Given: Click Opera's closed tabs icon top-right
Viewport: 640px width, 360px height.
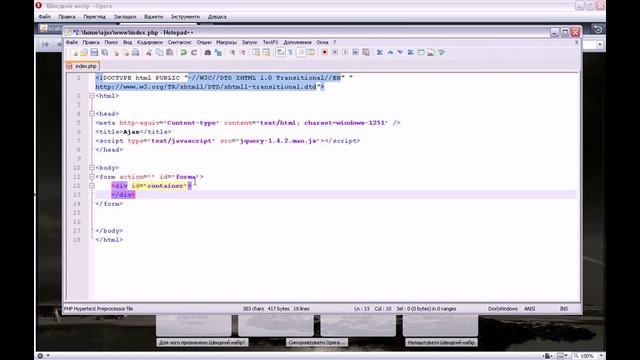Looking at the screenshot, I should pos(598,29).
